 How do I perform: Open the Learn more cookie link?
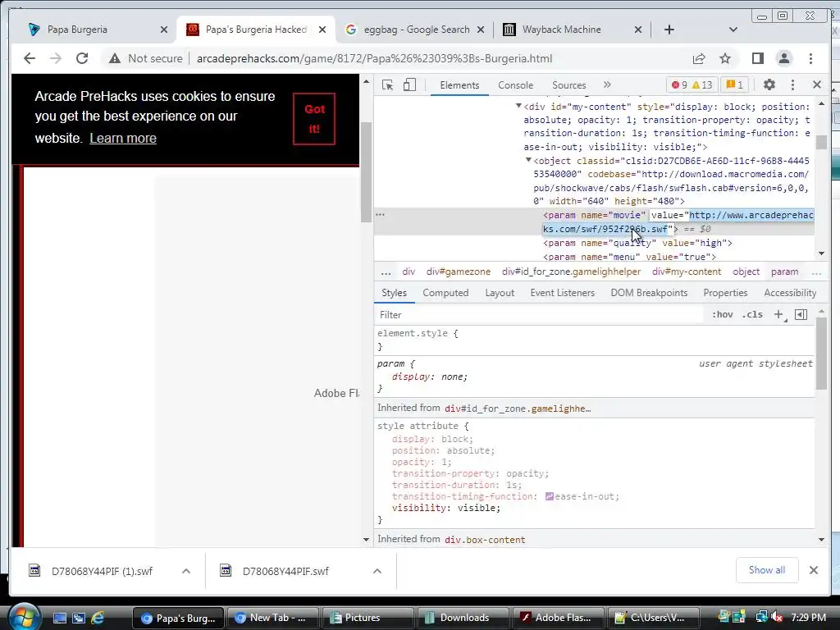point(123,138)
